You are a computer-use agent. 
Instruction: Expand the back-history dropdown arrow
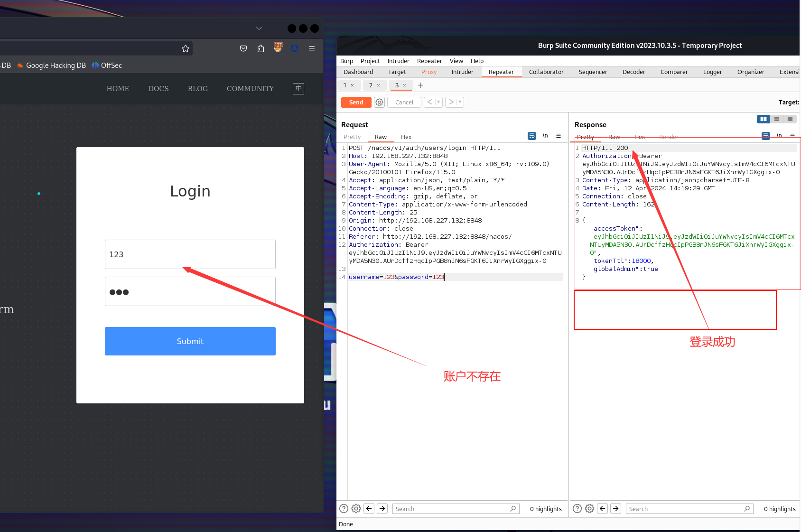point(438,102)
